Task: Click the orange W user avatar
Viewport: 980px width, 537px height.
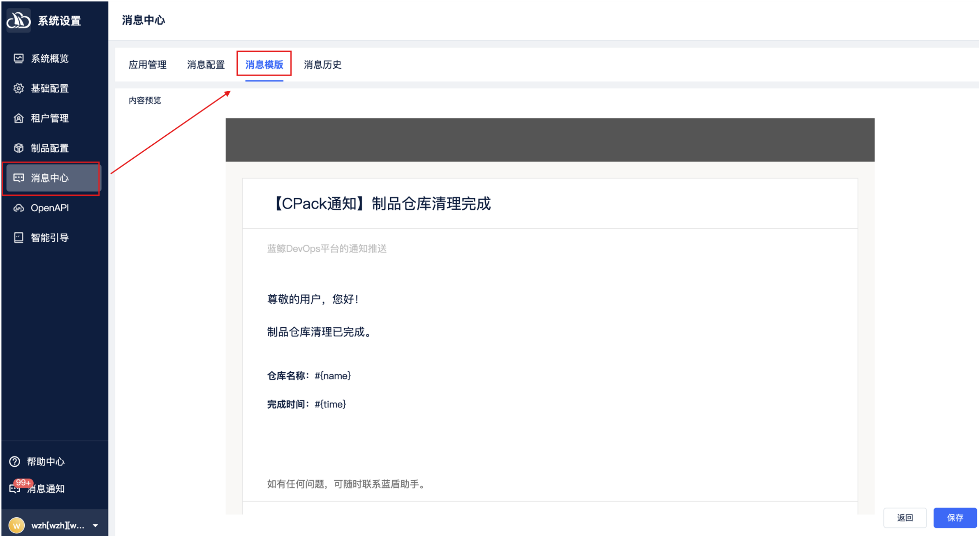Action: [17, 525]
